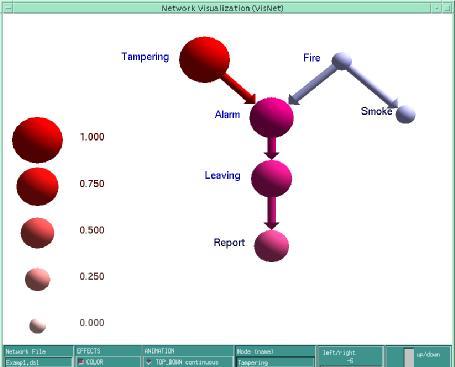Click the Tampering node label
Screen dimensions: 455x367
[145, 57]
